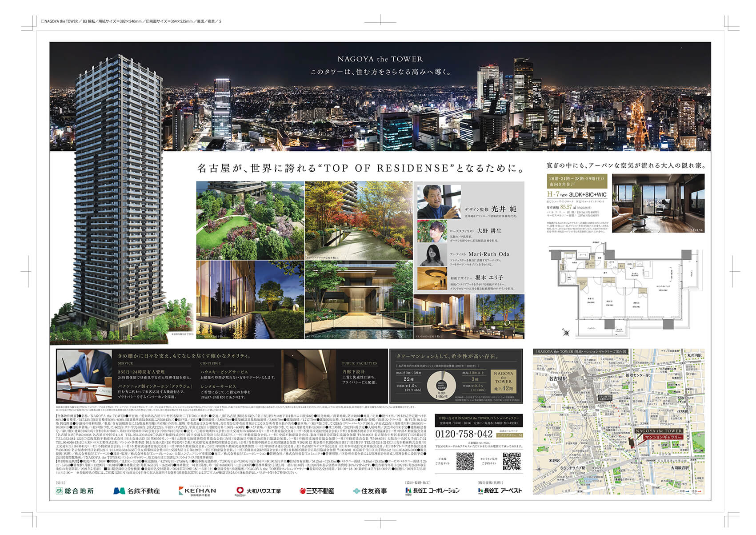
Task: Click the donut chart showing 1465棟
Action: [441, 385]
